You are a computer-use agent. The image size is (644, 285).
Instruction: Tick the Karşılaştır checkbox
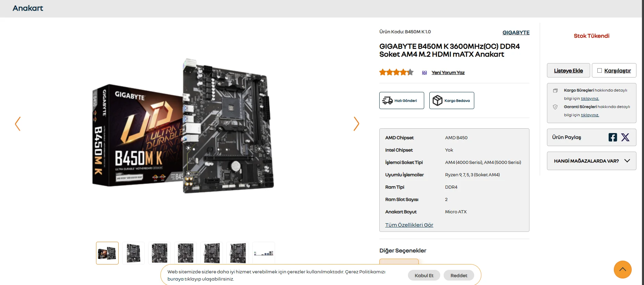click(599, 71)
